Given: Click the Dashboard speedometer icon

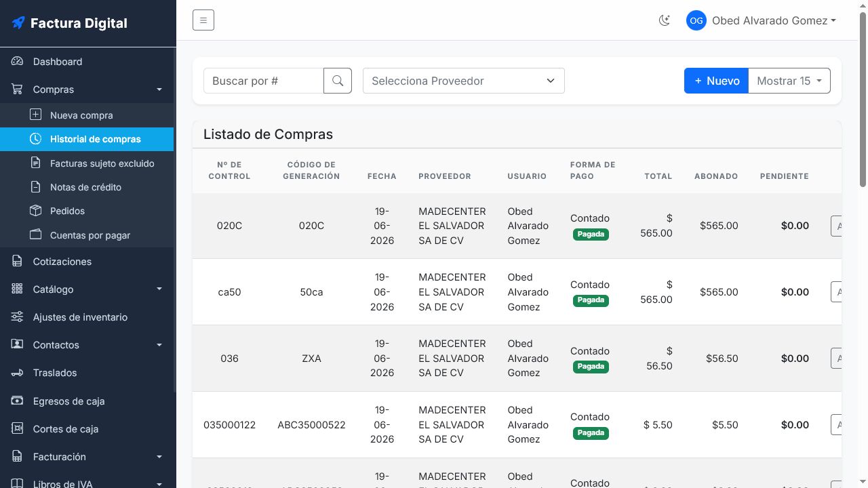Looking at the screenshot, I should 18,62.
